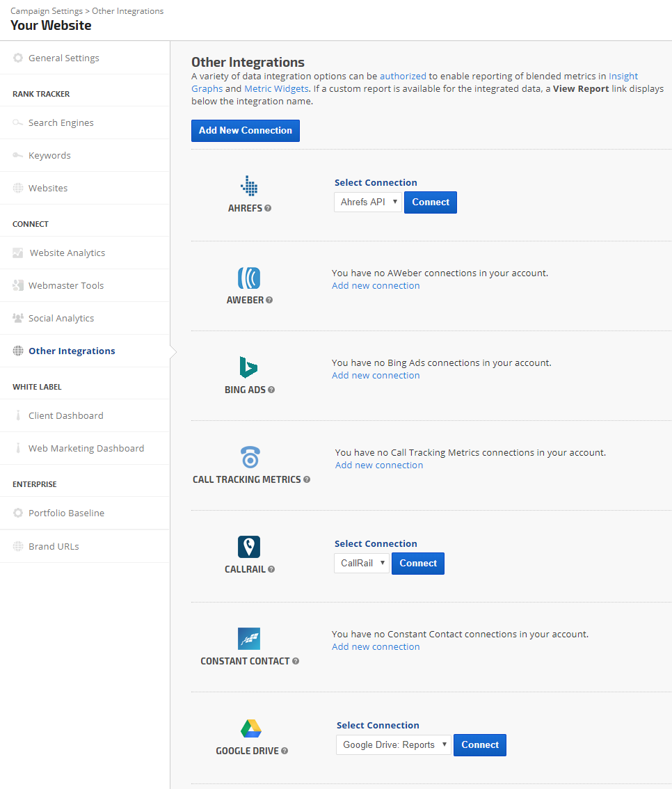Follow the Metric Widgets link

(x=276, y=89)
